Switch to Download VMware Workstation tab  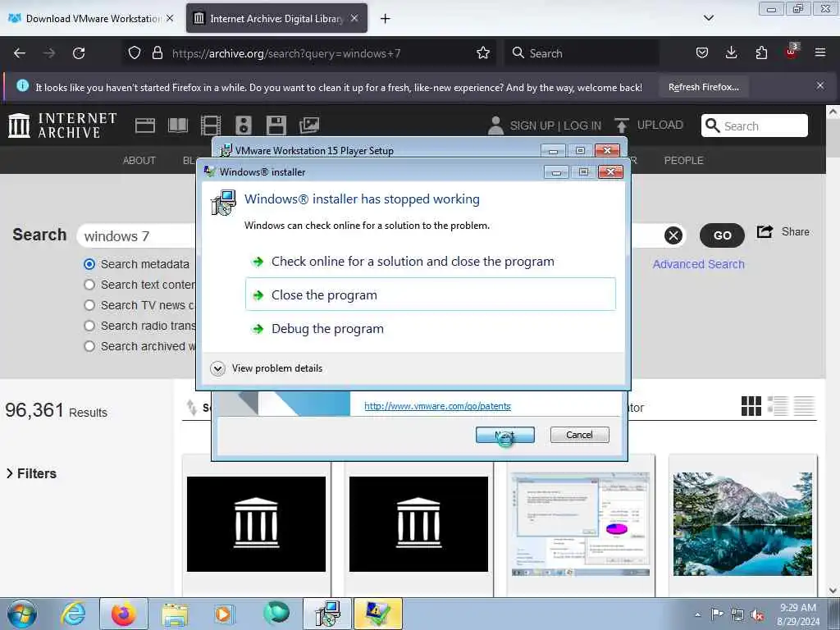coord(91,19)
